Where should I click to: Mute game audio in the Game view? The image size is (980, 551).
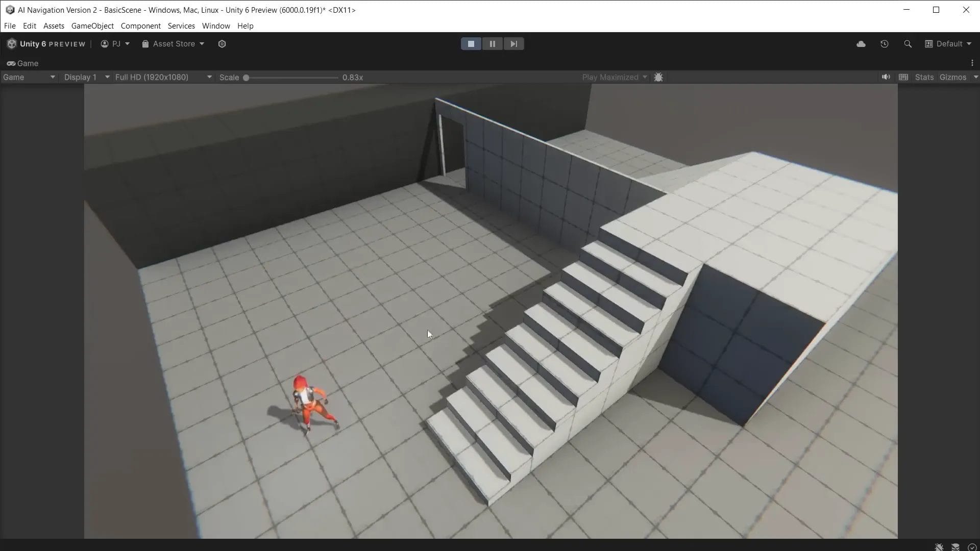coord(886,77)
